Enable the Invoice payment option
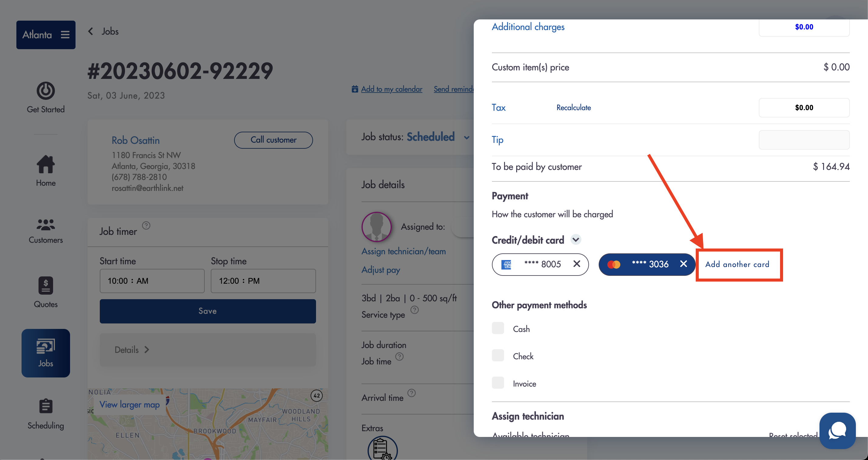 pos(498,383)
